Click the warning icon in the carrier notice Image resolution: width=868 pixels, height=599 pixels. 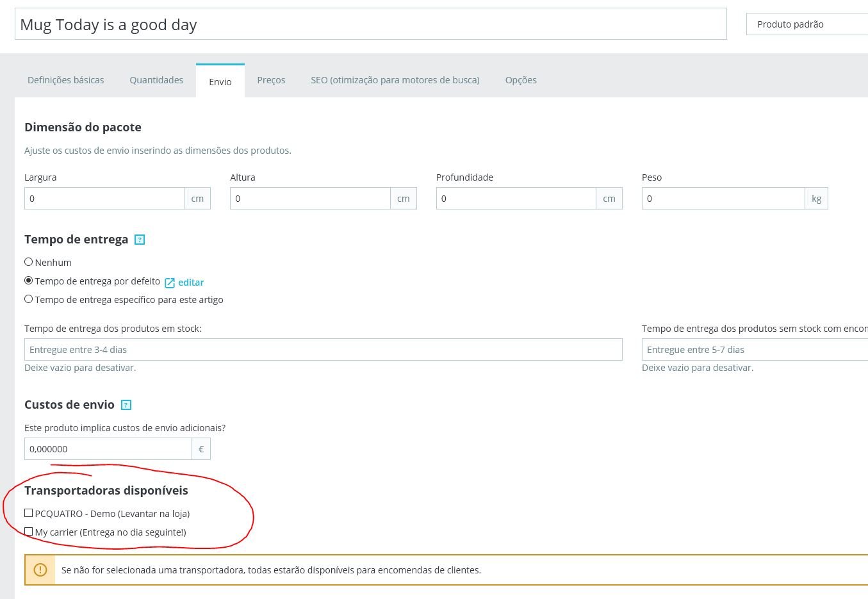pyautogui.click(x=40, y=570)
